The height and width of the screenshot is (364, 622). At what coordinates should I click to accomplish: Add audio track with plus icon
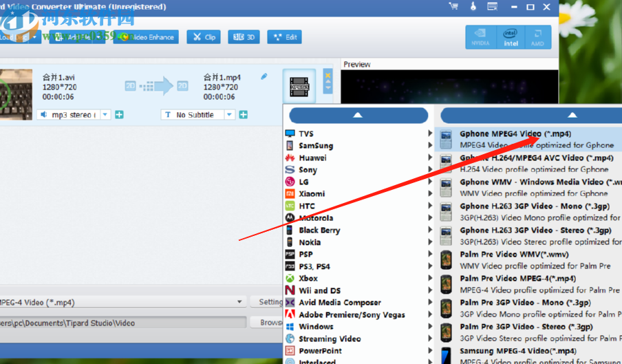coord(119,115)
